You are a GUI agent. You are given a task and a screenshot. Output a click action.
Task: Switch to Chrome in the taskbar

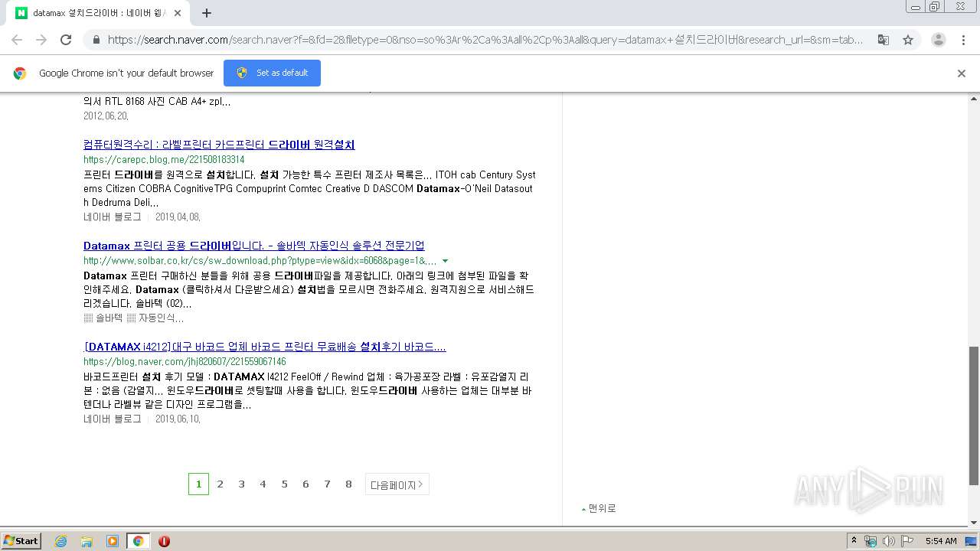(x=138, y=541)
